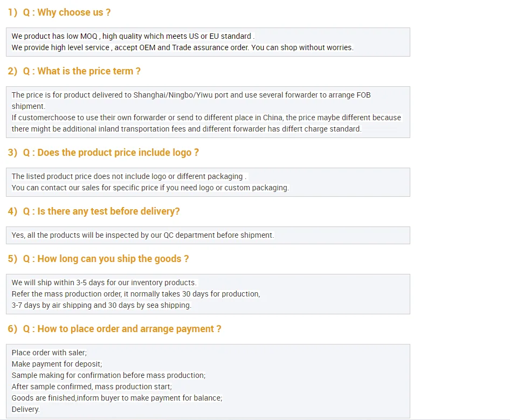
Task: Click the "Place order with saler;" step
Action: pyautogui.click(x=49, y=353)
